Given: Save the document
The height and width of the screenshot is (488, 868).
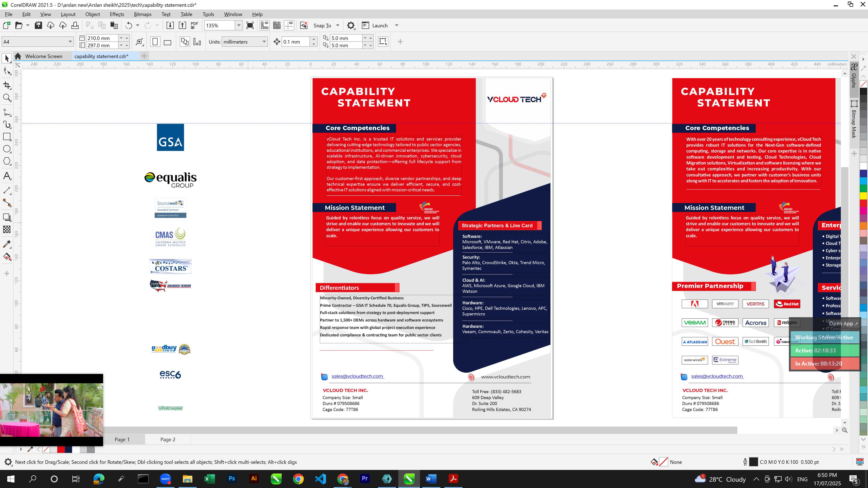Looking at the screenshot, I should 38,25.
